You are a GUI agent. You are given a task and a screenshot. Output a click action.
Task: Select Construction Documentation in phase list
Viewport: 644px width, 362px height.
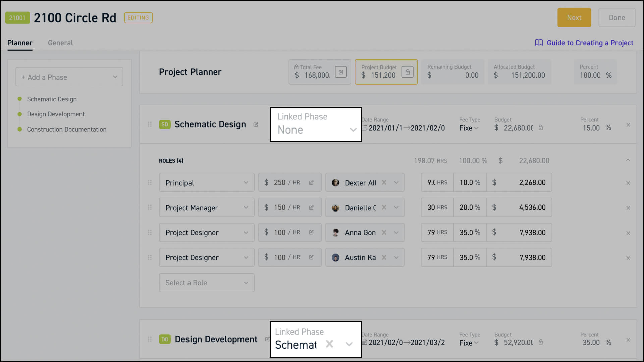point(66,129)
